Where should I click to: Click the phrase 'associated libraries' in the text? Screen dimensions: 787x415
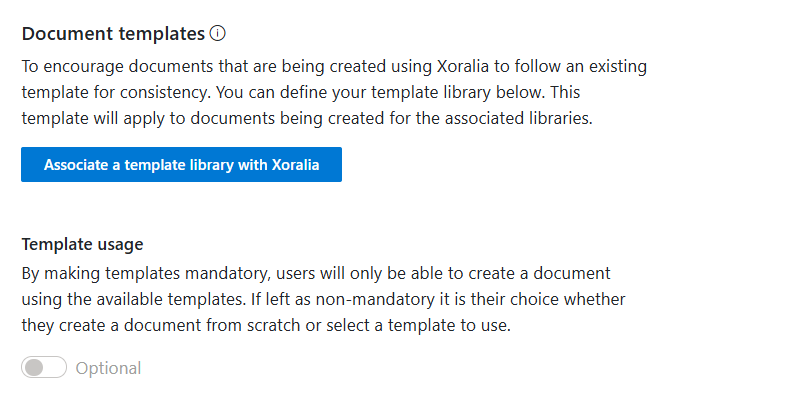(518, 118)
